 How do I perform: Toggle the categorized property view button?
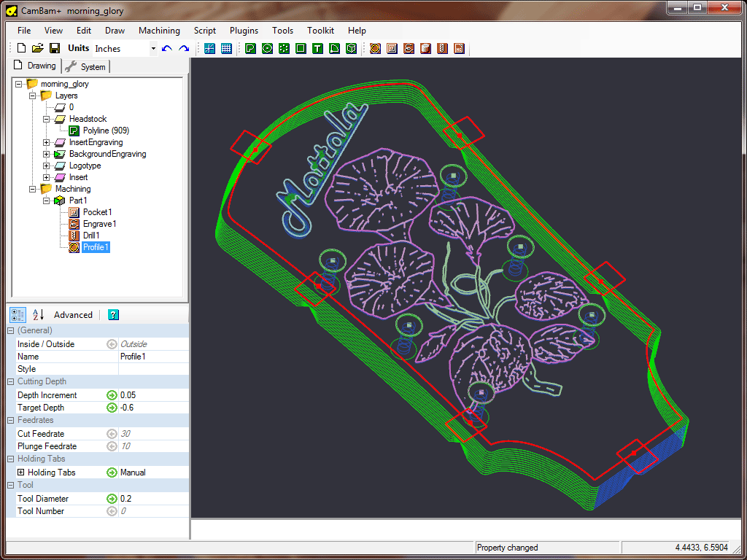[18, 315]
